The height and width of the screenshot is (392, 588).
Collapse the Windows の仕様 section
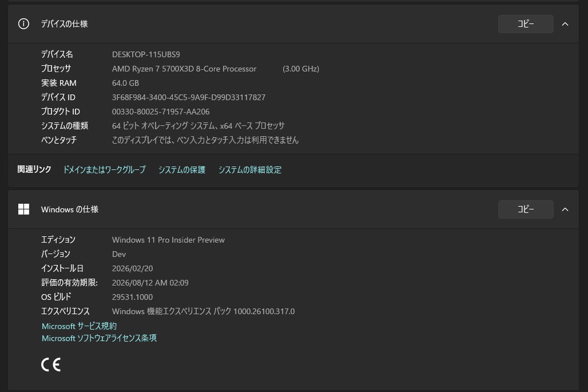(565, 209)
